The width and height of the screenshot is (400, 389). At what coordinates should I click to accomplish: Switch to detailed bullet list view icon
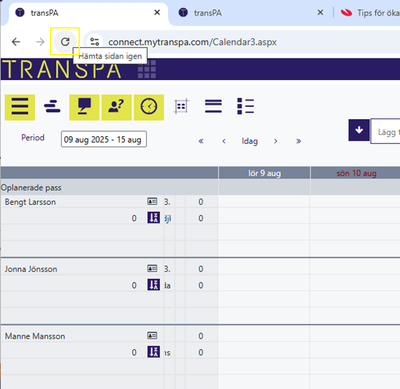(x=245, y=107)
